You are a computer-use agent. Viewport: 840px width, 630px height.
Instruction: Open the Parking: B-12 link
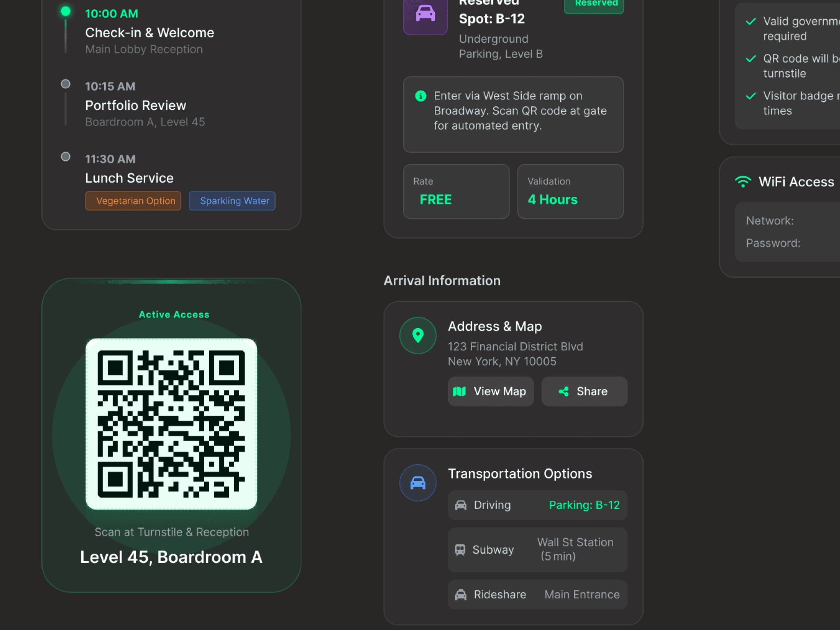(x=584, y=505)
